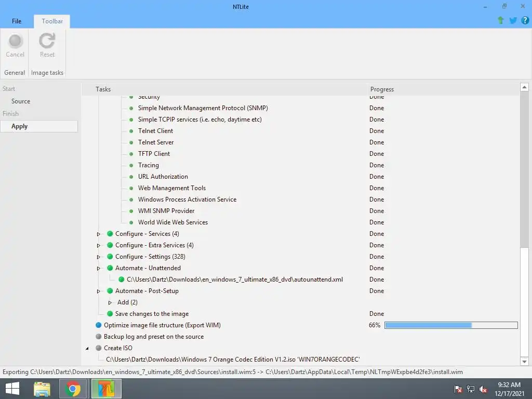The width and height of the screenshot is (532, 399).
Task: Select Web Management Tools row
Action: pyautogui.click(x=171, y=188)
